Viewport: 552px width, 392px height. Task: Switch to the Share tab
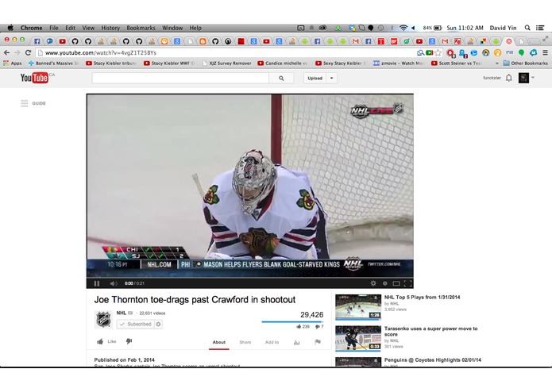point(245,342)
